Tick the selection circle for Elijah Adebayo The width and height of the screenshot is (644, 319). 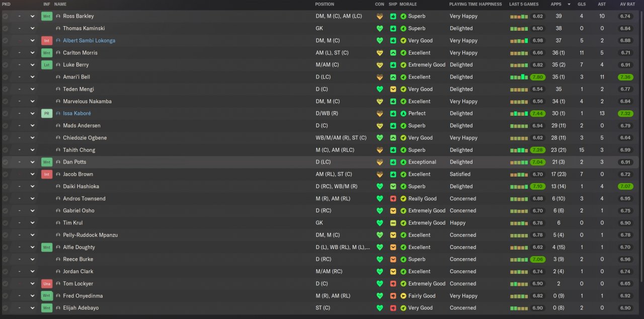coord(5,308)
